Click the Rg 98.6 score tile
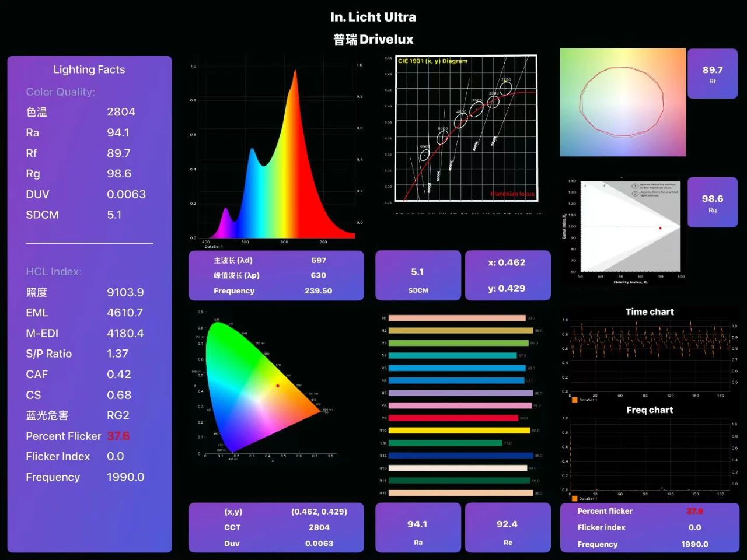747x560 pixels. [712, 202]
